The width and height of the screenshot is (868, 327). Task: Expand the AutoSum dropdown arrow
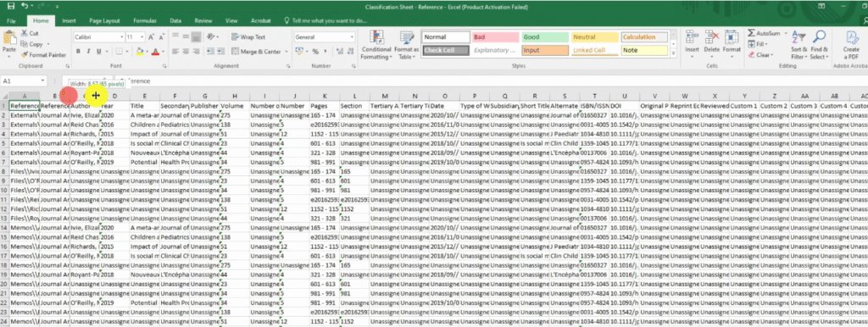[785, 33]
